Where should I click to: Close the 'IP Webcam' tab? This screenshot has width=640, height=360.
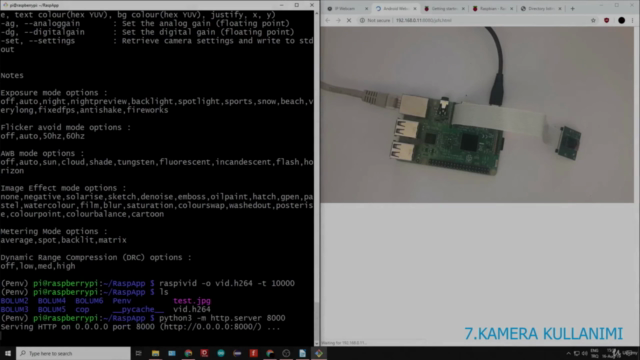click(x=367, y=9)
